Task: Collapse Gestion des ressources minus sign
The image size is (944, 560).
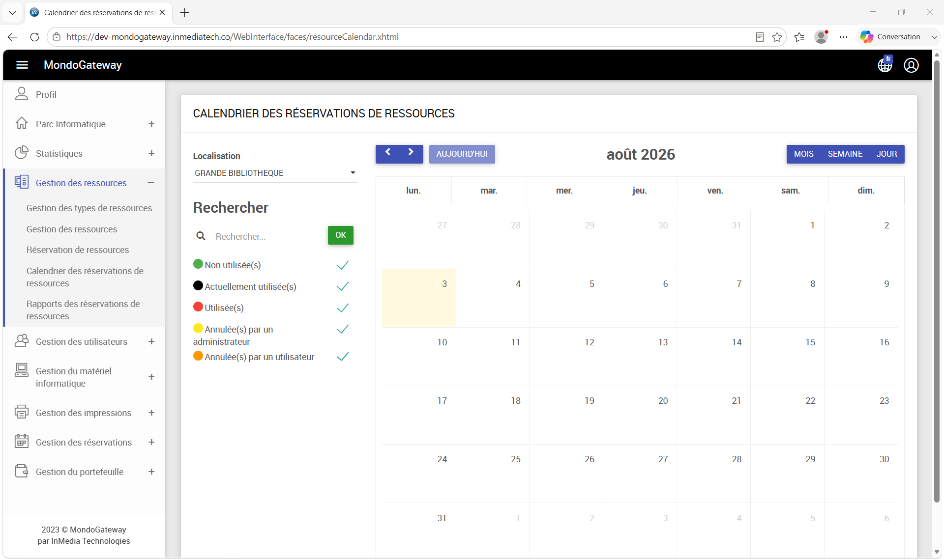Action: (x=151, y=183)
